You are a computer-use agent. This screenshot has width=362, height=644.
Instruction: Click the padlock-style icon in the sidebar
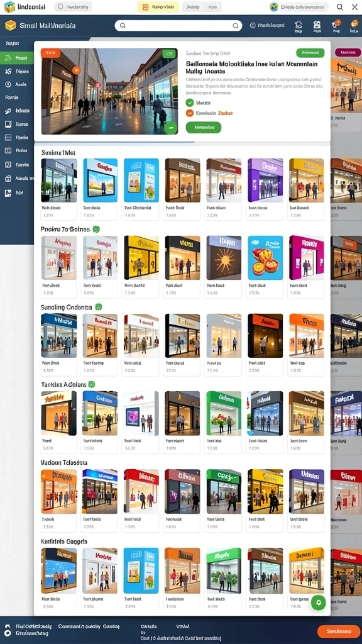[x=8, y=178]
